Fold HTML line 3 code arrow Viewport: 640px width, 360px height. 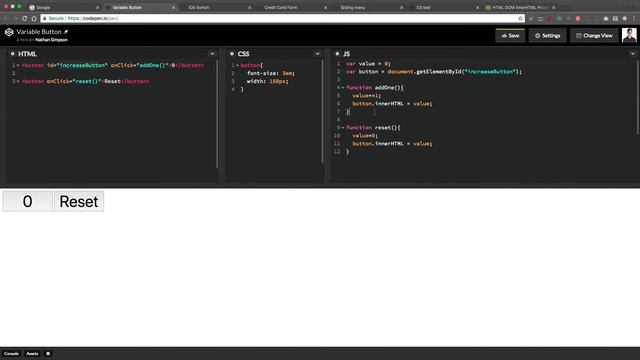(x=18, y=81)
